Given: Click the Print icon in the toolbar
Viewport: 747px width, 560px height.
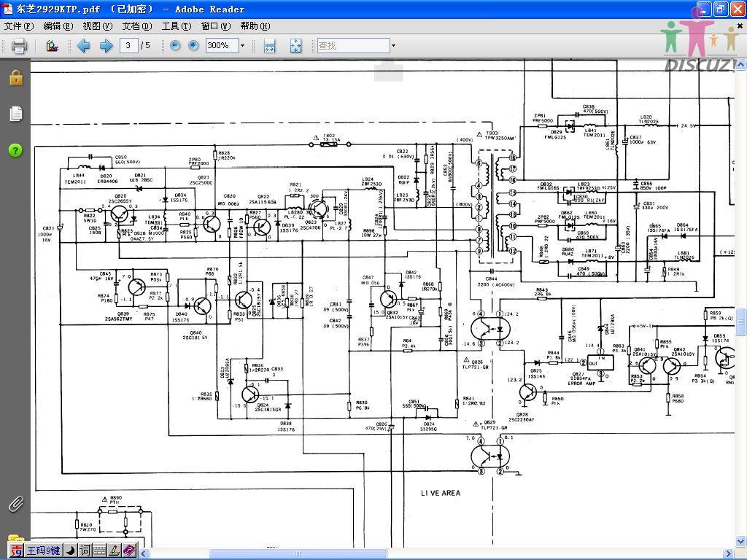Looking at the screenshot, I should [18, 46].
